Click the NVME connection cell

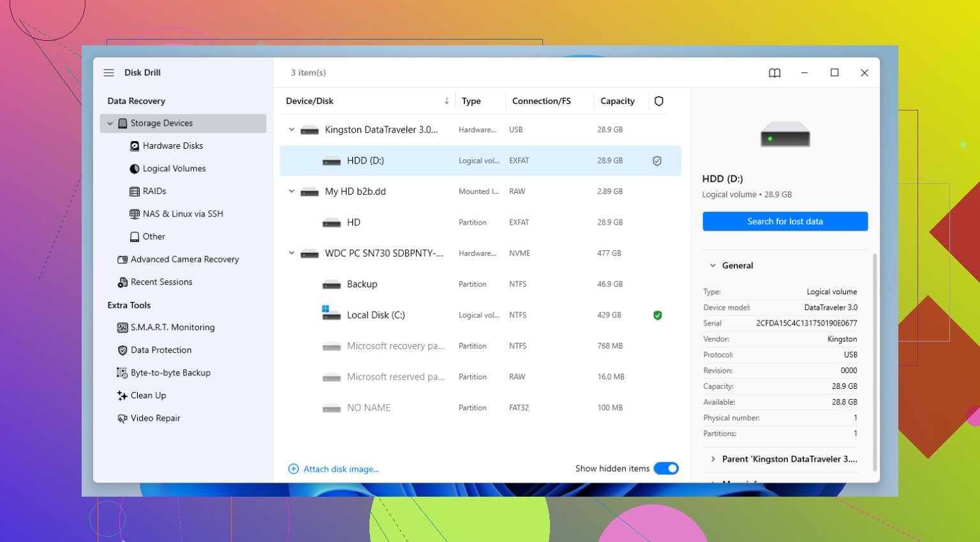519,253
